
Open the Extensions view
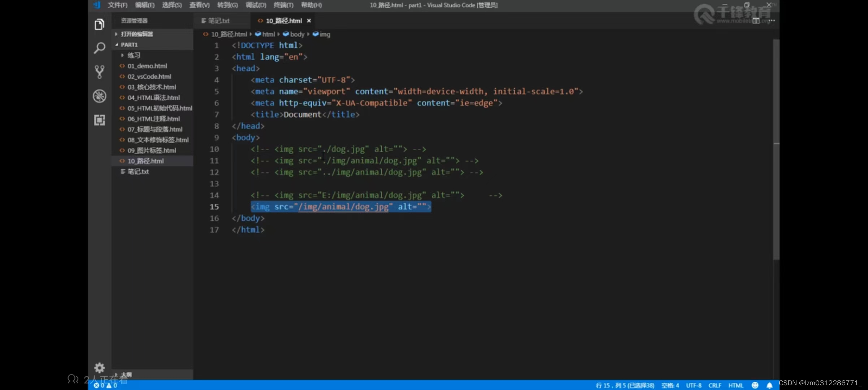pos(99,120)
